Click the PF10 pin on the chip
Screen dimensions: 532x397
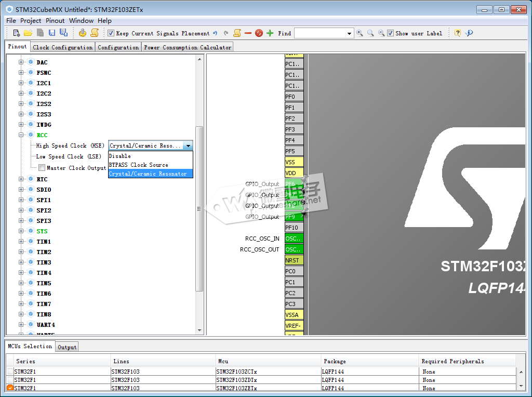coord(294,228)
